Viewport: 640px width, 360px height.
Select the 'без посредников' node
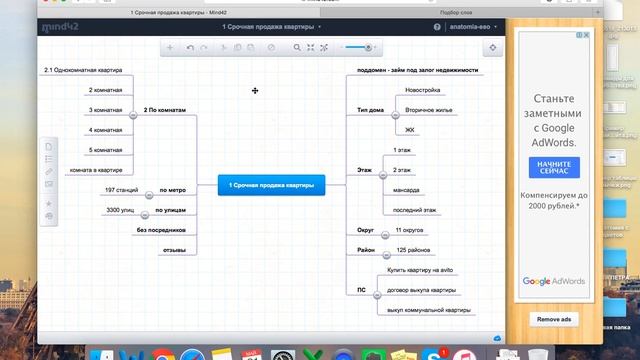pos(161,230)
